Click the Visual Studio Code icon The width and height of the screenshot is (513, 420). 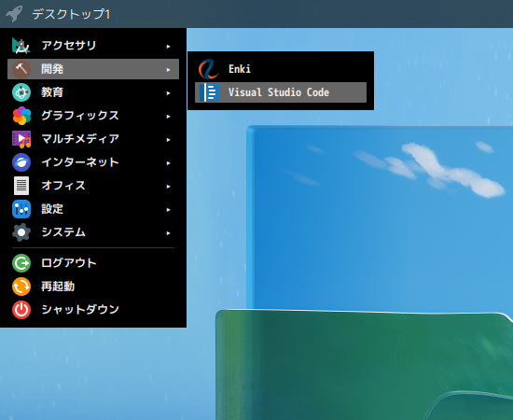[209, 92]
